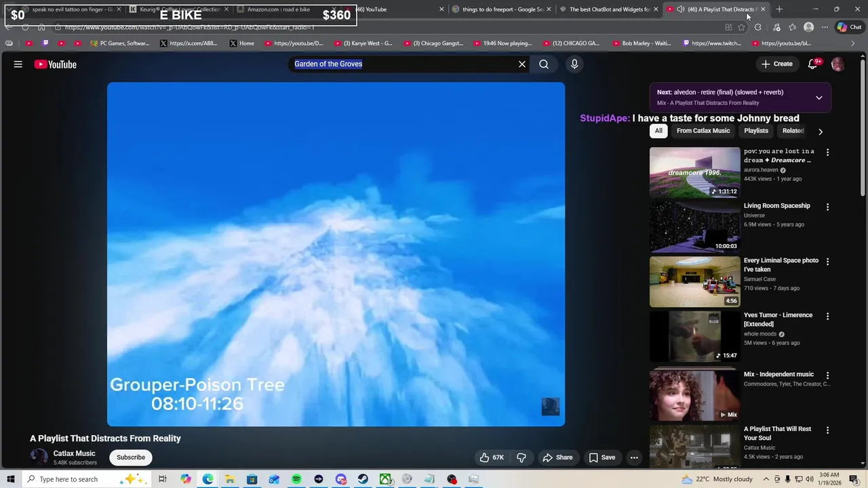Open File Explorer from the taskbar
The height and width of the screenshot is (488, 868).
(230, 479)
